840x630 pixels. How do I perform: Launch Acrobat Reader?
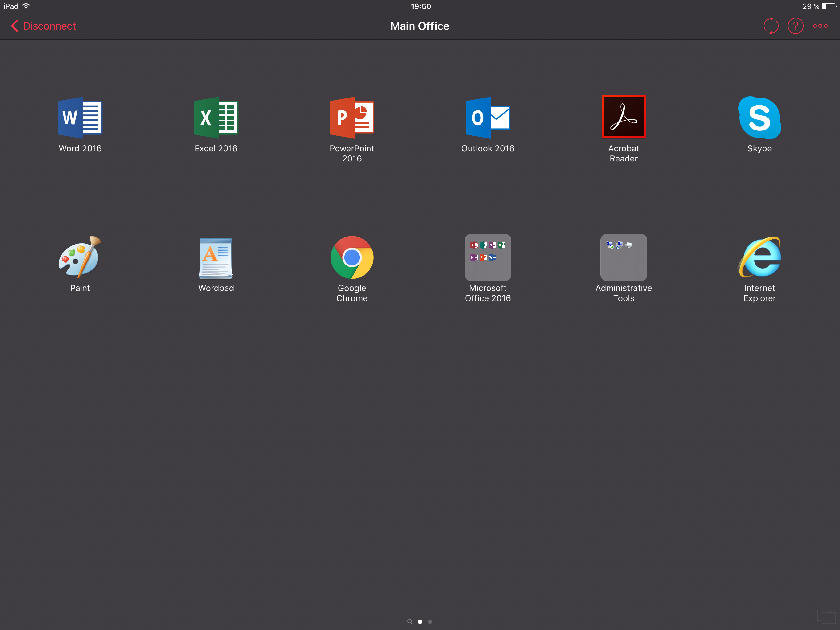click(624, 117)
